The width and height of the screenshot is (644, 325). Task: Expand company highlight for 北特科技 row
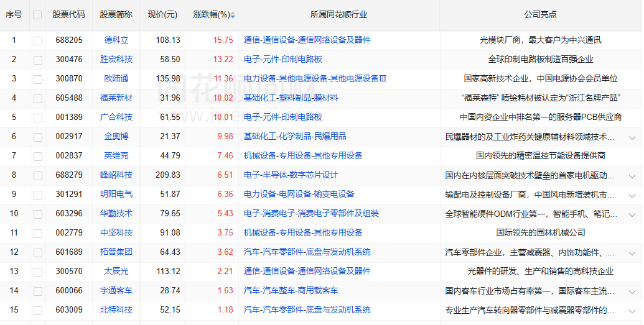tap(632, 311)
